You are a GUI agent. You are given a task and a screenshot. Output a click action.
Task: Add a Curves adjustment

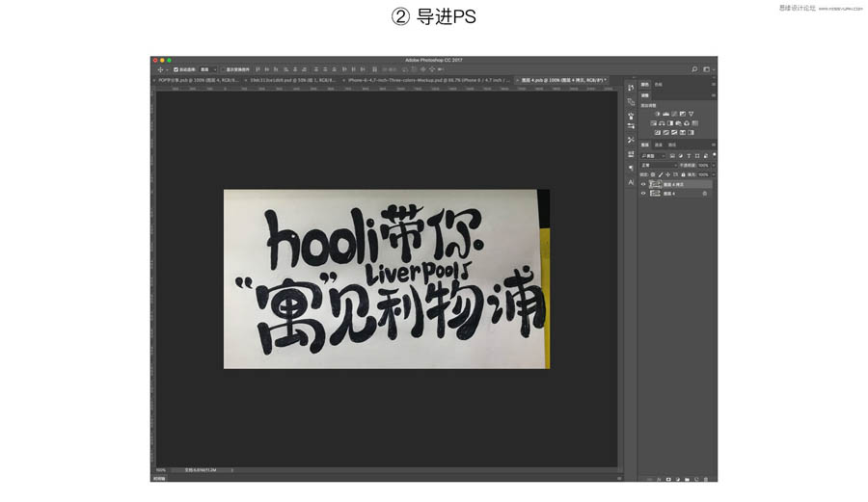[x=674, y=114]
